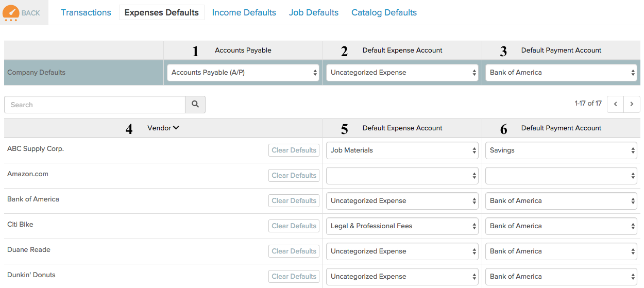Screen dimensions: 644x288
Task: Click the orange dashboard BACK icon
Action: [11, 12]
